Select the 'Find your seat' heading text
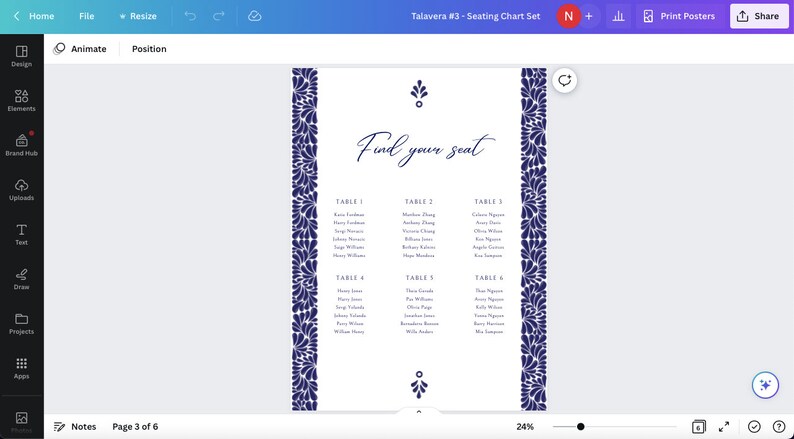The image size is (794, 439). [x=425, y=148]
